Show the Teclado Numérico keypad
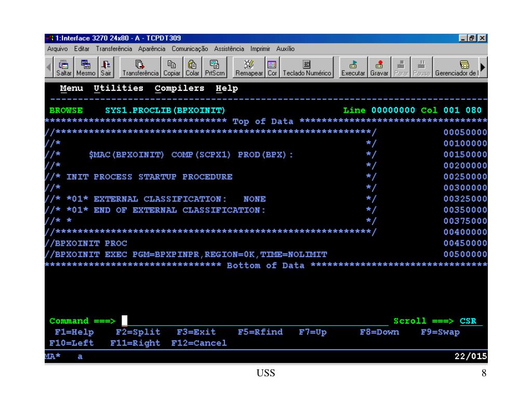 click(x=307, y=68)
